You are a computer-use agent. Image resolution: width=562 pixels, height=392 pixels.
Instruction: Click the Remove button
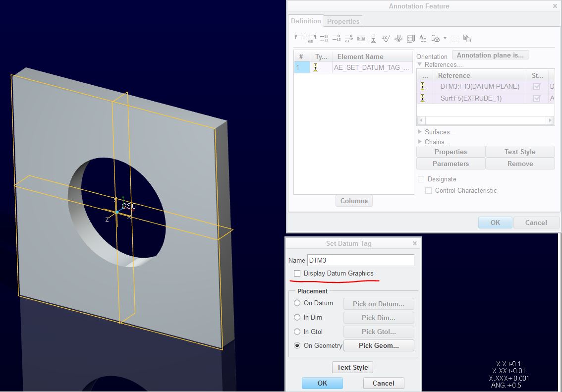(520, 164)
